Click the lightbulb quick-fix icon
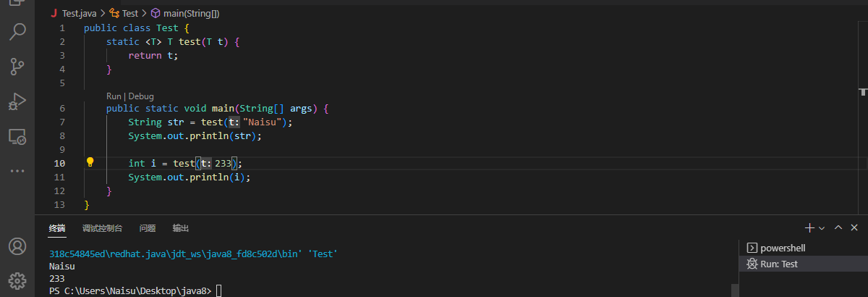868x297 pixels. (90, 162)
